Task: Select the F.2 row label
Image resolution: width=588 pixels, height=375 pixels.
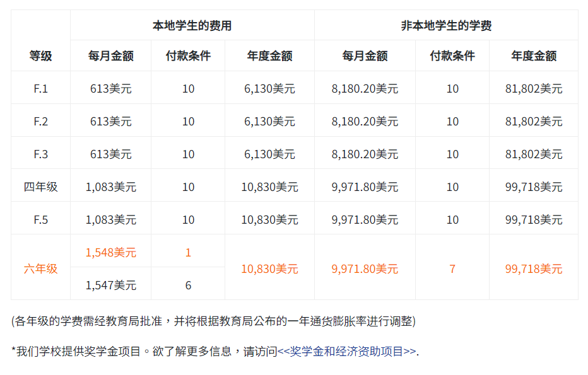Action: [x=40, y=122]
